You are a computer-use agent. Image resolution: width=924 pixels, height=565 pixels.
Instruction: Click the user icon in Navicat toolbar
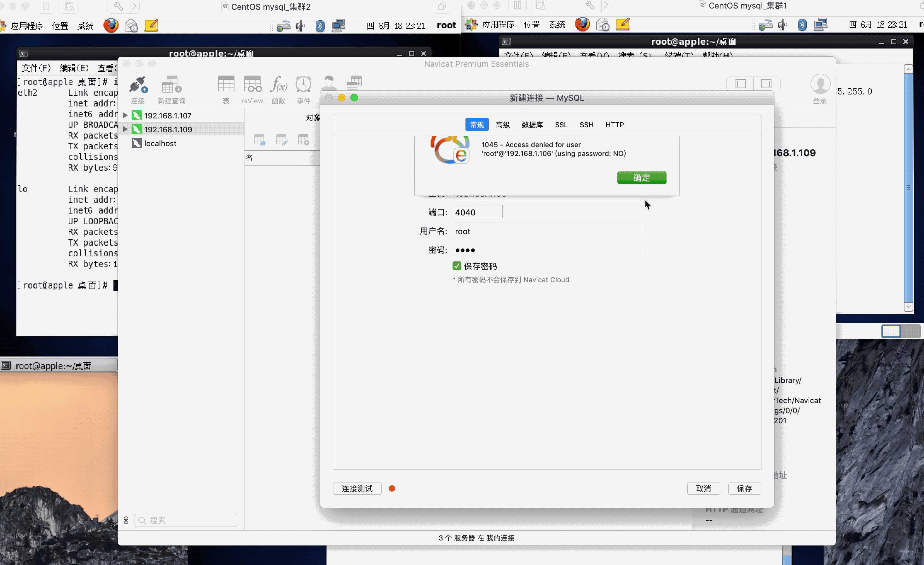click(329, 83)
